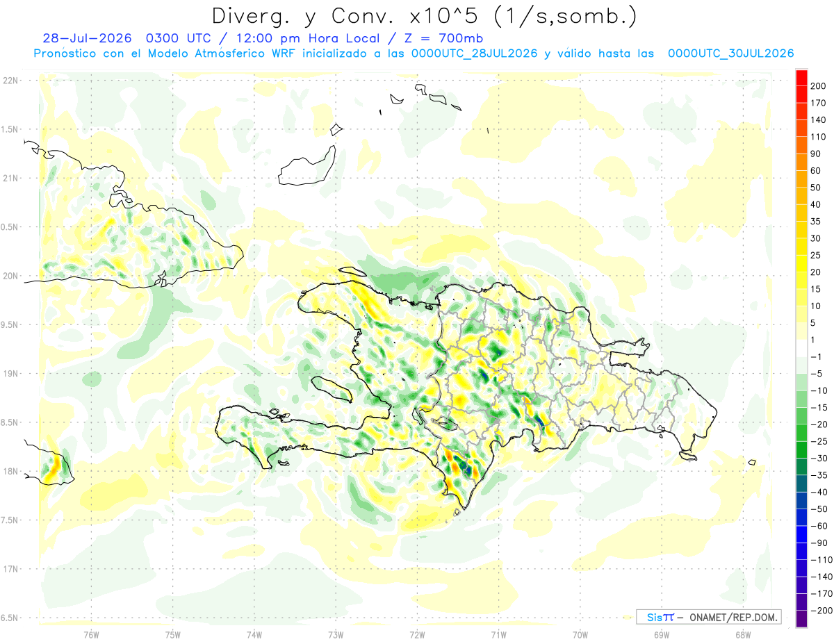This screenshot has height=644, width=834.
Task: Click the dark purple swatch at the colorbar bottom
Action: pos(801,618)
